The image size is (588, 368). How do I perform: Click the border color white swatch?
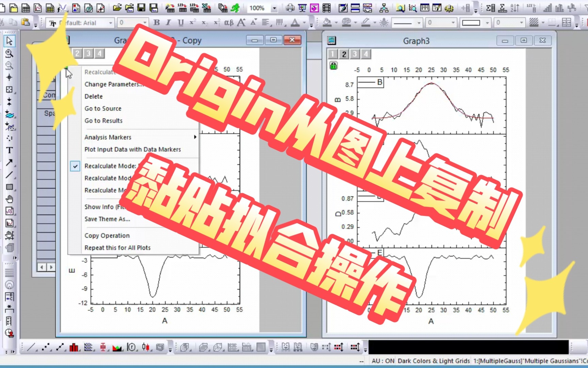click(471, 23)
